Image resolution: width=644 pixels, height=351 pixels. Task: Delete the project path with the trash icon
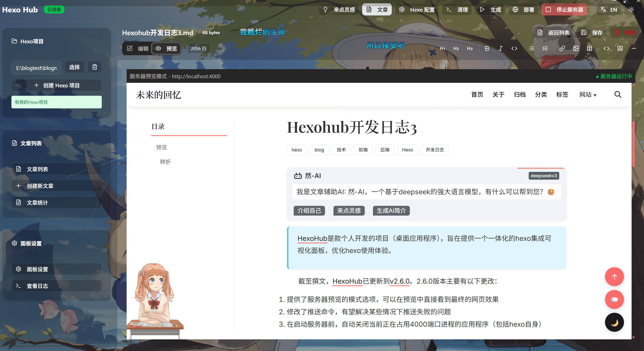[x=95, y=67]
